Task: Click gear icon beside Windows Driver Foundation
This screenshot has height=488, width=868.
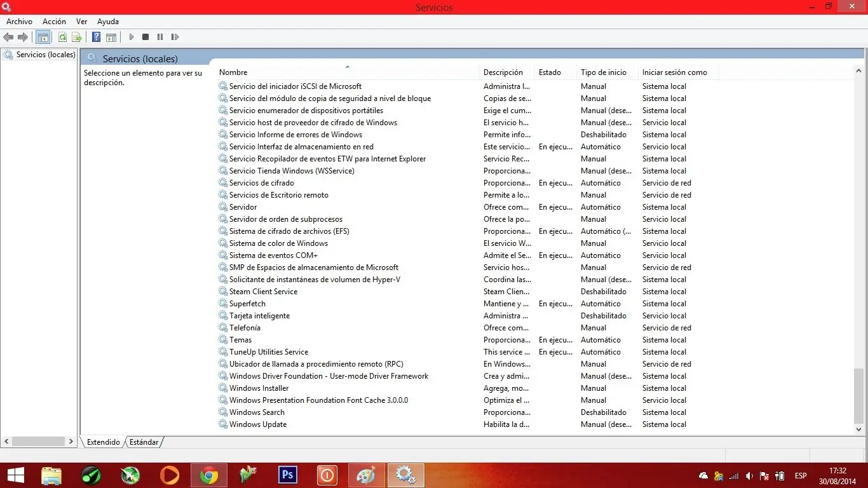Action: tap(223, 376)
